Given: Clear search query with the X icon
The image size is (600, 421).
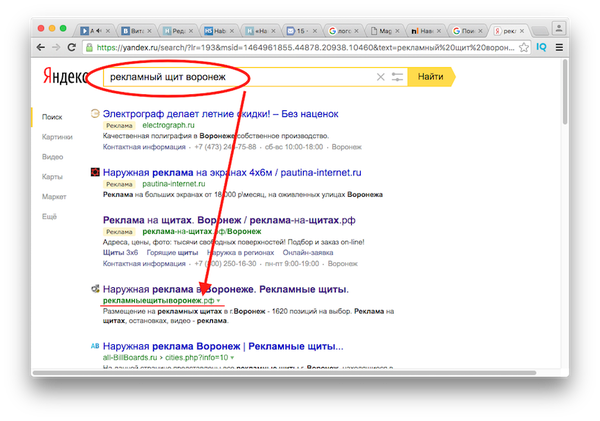Looking at the screenshot, I should 380,77.
